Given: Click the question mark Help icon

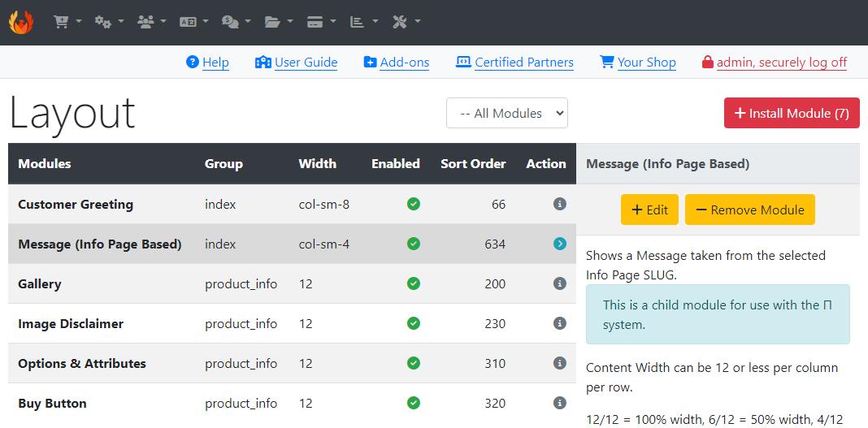Looking at the screenshot, I should (x=192, y=62).
